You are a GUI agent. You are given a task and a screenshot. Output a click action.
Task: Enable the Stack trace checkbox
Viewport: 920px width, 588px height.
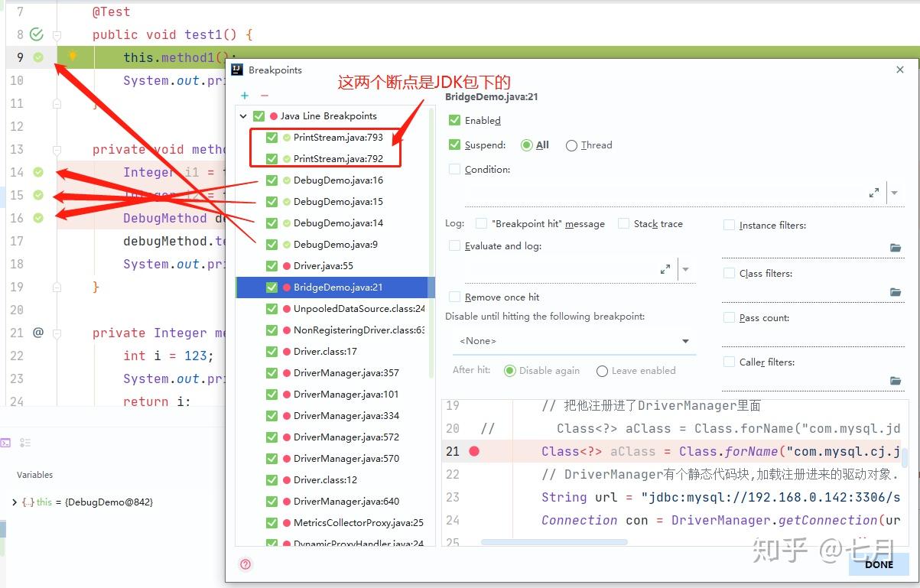[623, 223]
